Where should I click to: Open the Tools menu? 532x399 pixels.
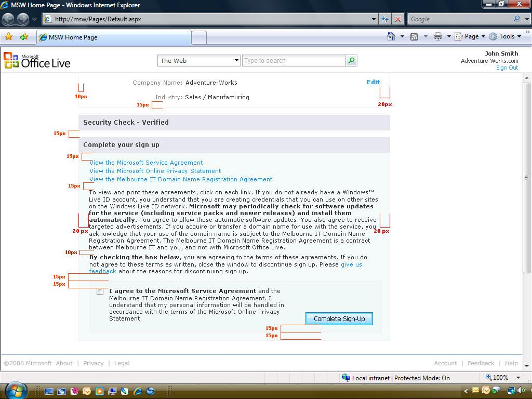pos(505,36)
